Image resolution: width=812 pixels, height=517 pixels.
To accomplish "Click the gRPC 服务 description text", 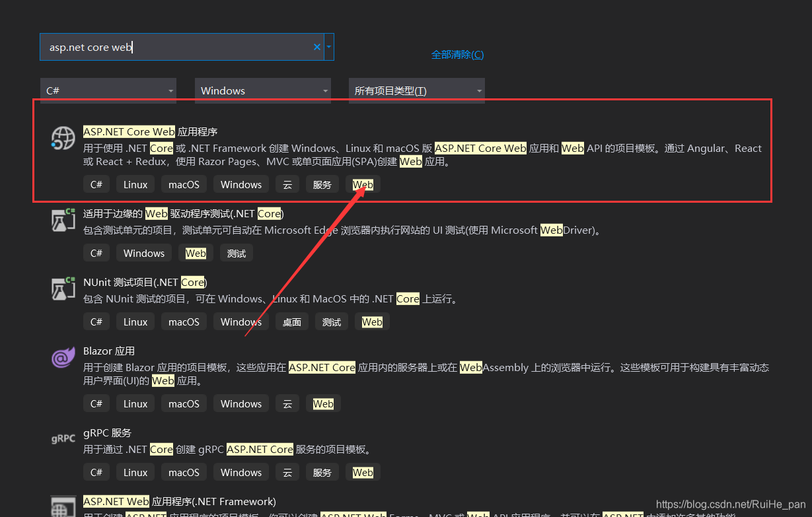I will pyautogui.click(x=227, y=449).
